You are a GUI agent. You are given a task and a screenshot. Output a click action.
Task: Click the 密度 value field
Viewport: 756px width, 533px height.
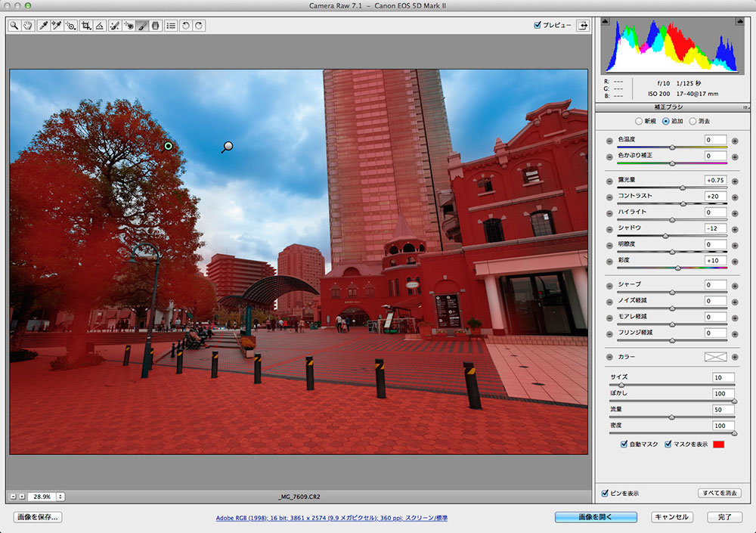(723, 426)
